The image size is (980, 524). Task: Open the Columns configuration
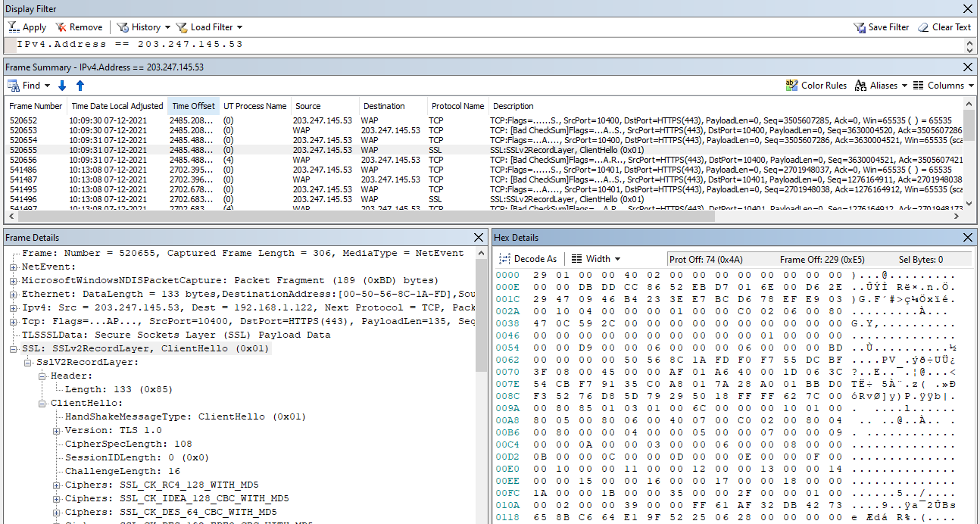[941, 85]
